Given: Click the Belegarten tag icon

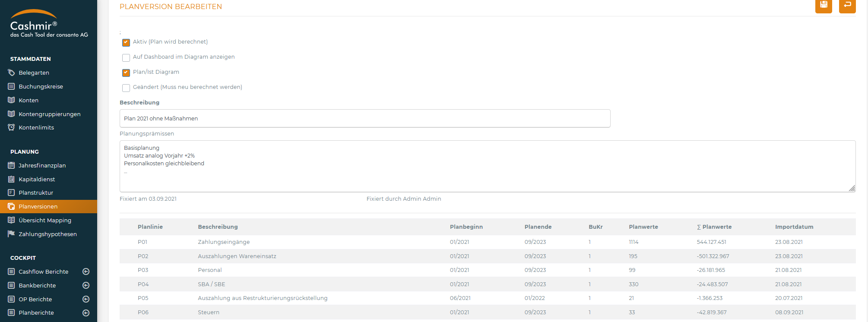Looking at the screenshot, I should click(11, 73).
